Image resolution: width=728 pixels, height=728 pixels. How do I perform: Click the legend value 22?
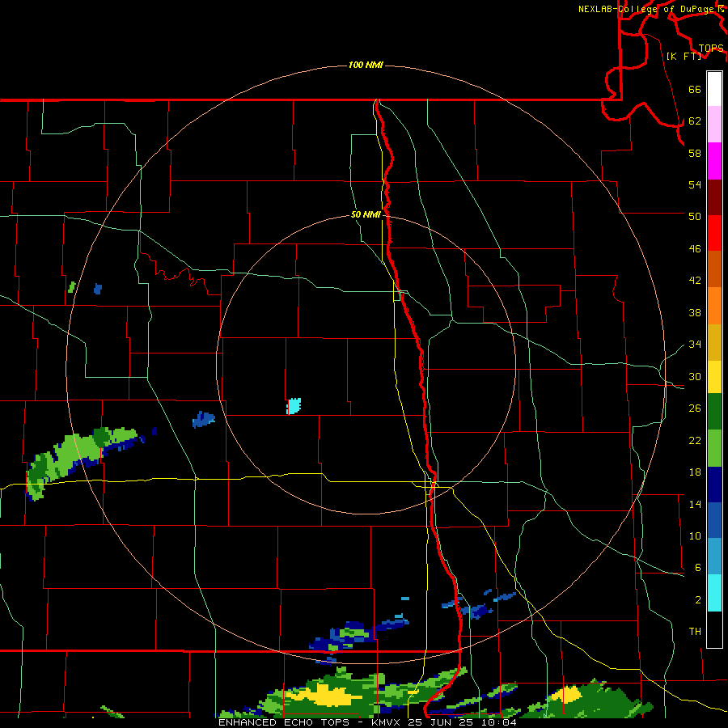click(x=695, y=440)
